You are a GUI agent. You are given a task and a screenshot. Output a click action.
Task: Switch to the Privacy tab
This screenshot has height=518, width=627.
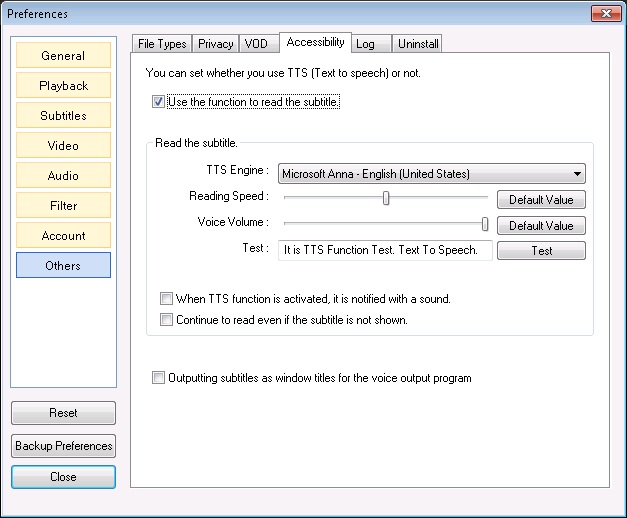[x=216, y=44]
